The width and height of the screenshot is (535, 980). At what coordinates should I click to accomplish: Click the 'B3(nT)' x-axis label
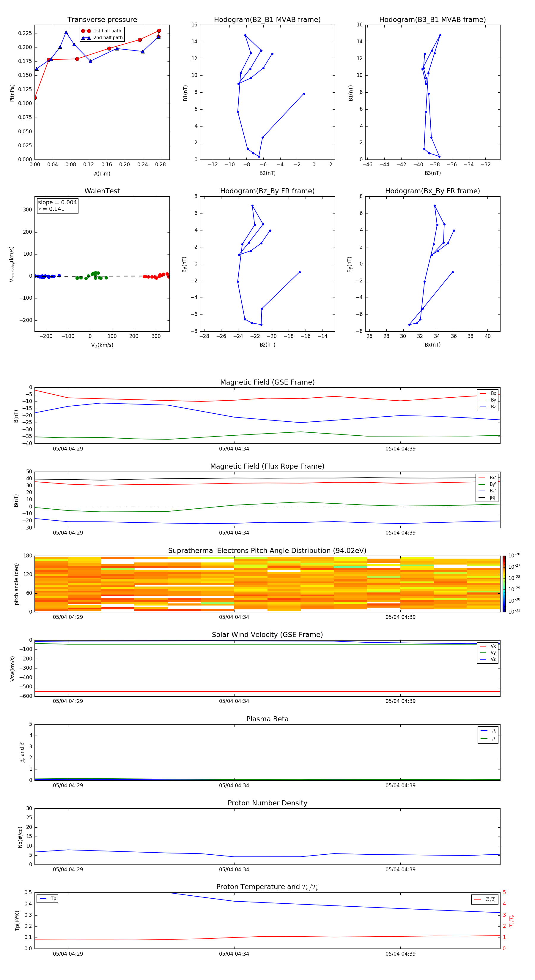[432, 173]
